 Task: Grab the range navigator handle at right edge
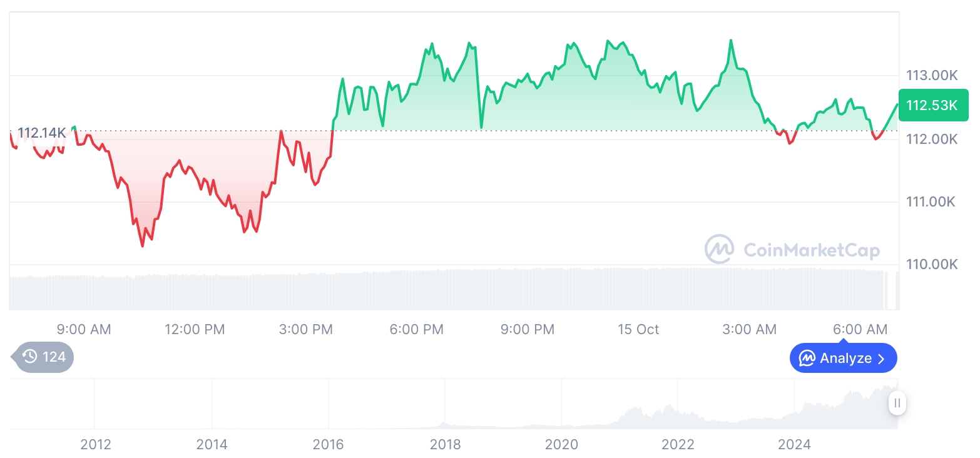tap(897, 403)
